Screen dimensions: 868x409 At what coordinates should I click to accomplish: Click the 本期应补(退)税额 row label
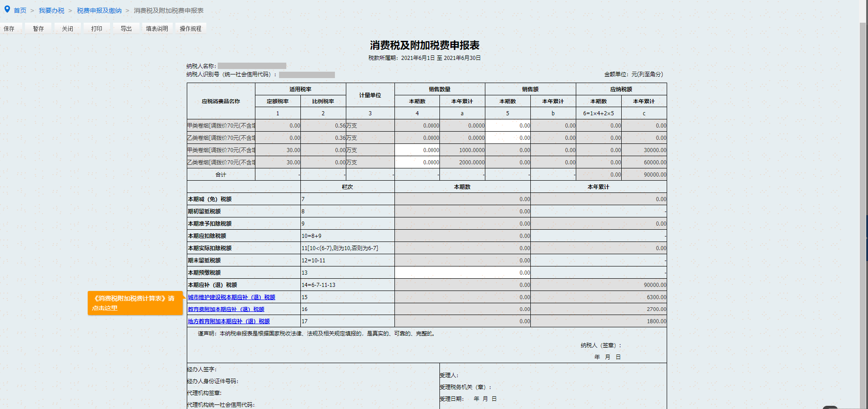[213, 285]
